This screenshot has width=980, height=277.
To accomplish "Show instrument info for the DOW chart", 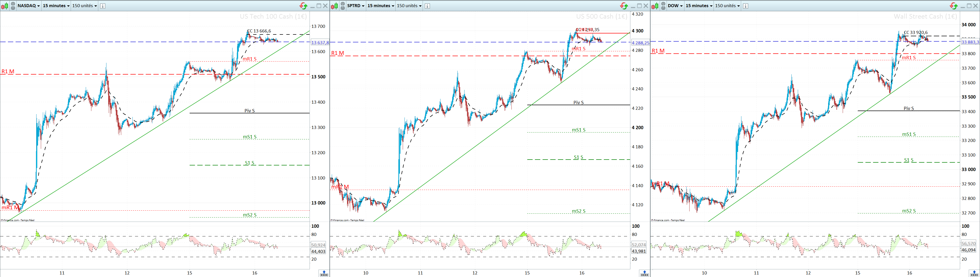I will [745, 6].
